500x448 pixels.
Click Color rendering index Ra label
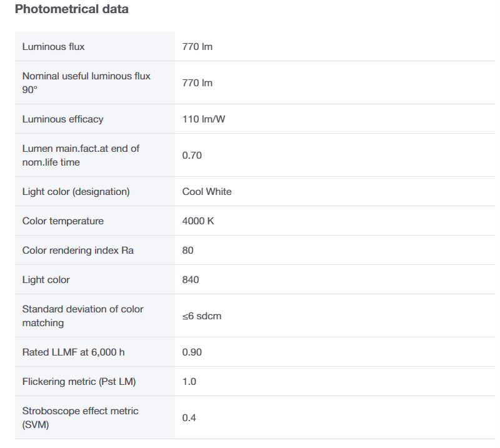tap(77, 251)
